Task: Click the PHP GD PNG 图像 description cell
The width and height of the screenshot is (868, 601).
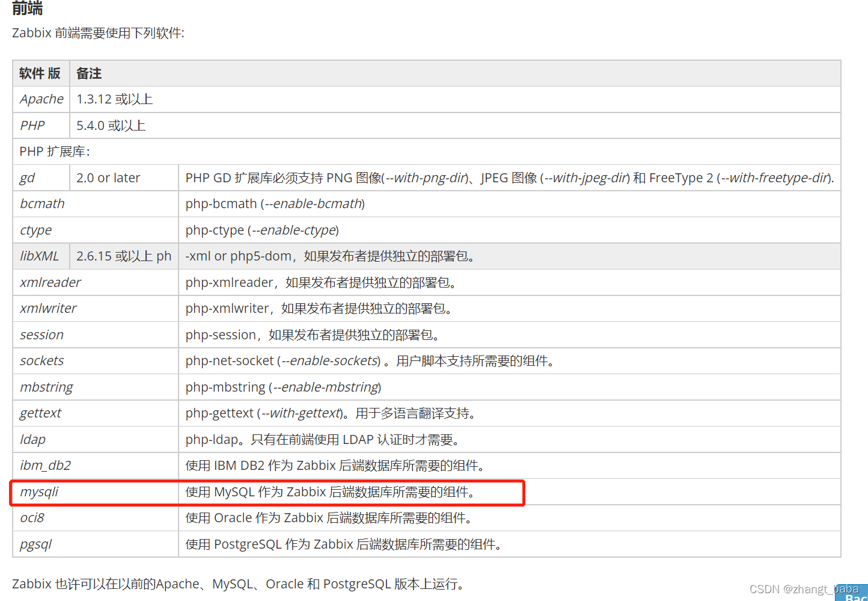Action: pos(509,178)
